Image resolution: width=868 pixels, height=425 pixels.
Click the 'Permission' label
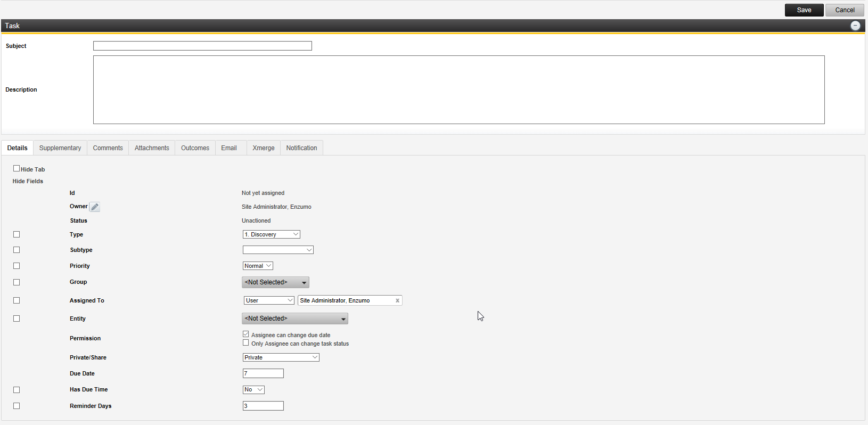tap(85, 338)
